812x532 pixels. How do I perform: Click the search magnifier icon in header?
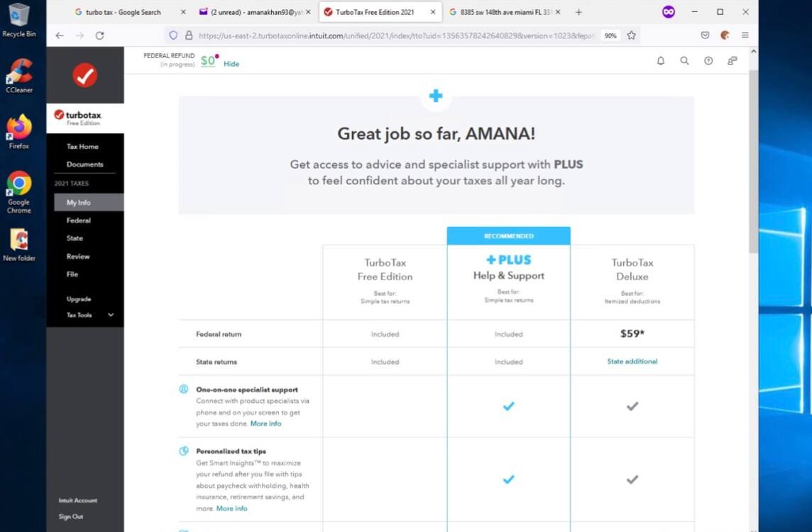tap(685, 61)
